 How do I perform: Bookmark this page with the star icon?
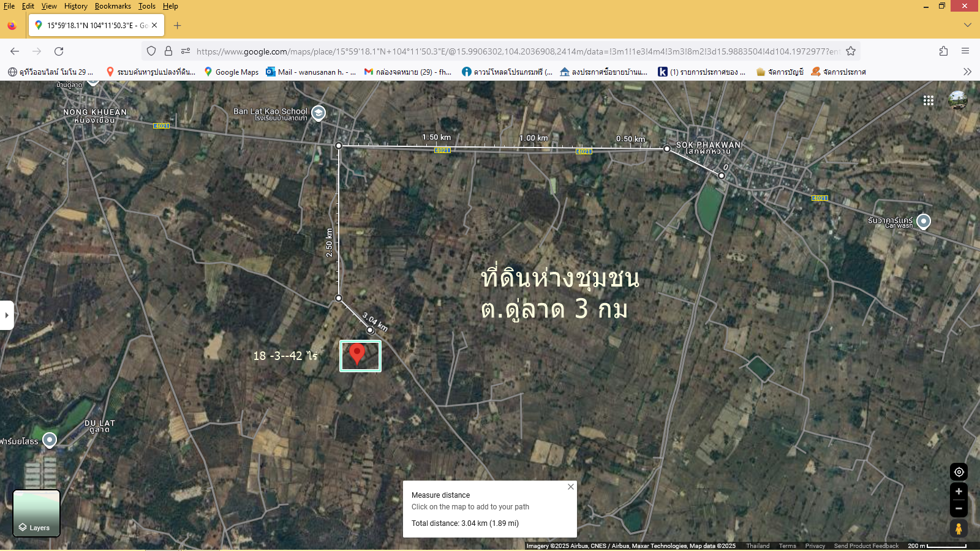coord(851,51)
